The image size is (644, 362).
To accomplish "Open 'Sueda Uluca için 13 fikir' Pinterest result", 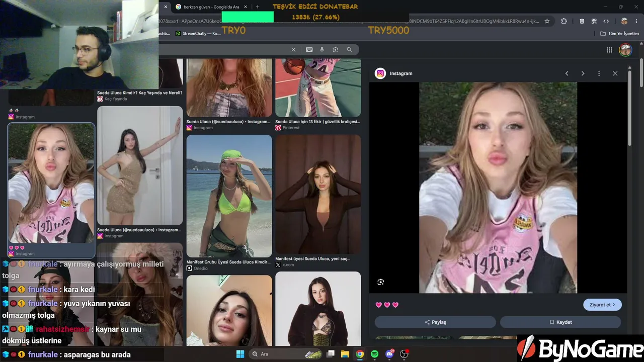I will point(317,122).
